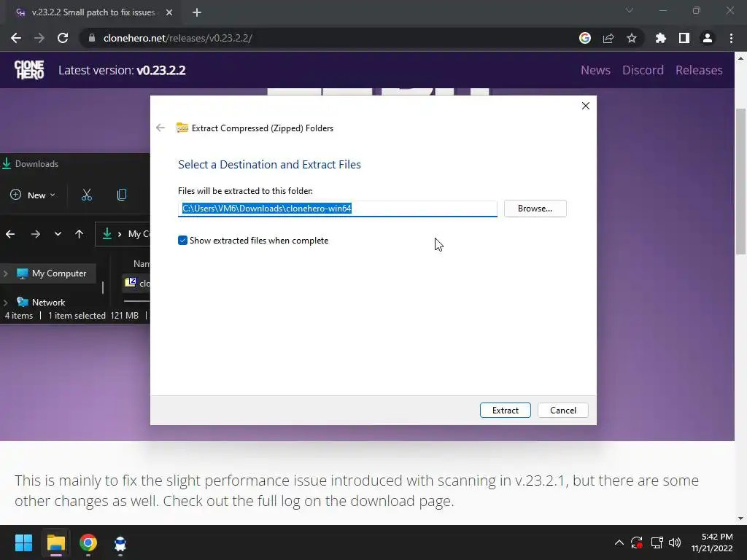The height and width of the screenshot is (560, 747).
Task: Click the dialog back arrow
Action: tap(160, 128)
